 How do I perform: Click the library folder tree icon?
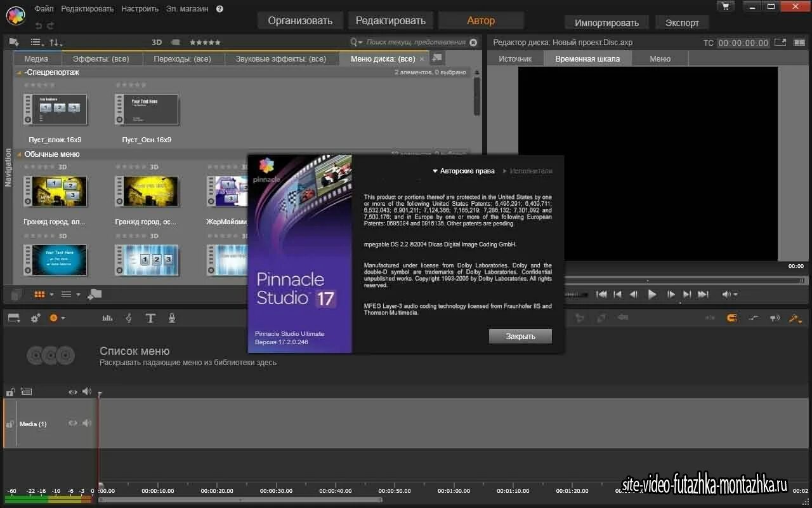[x=14, y=42]
